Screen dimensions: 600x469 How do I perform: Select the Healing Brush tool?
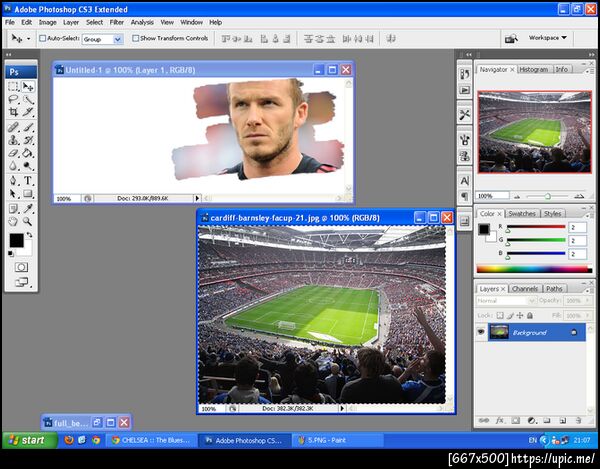click(14, 127)
